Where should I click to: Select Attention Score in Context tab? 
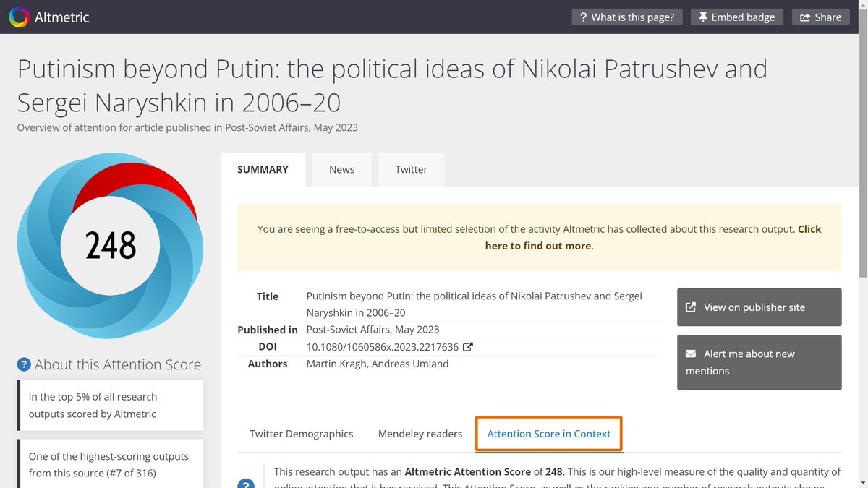[549, 434]
